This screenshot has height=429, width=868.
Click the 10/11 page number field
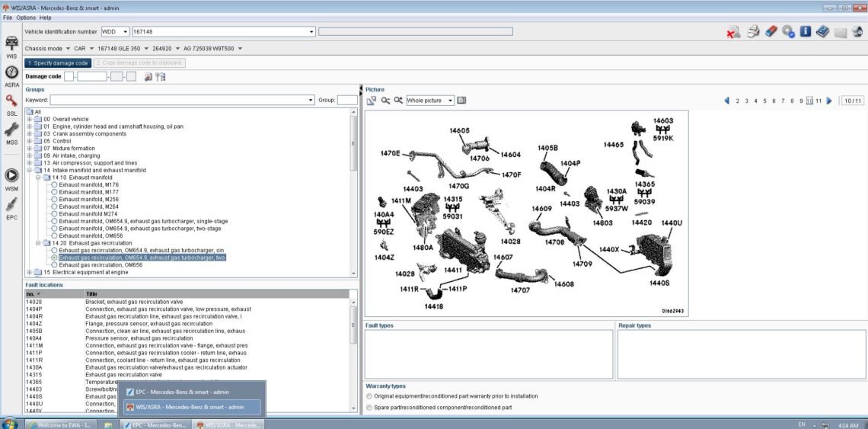(x=851, y=101)
